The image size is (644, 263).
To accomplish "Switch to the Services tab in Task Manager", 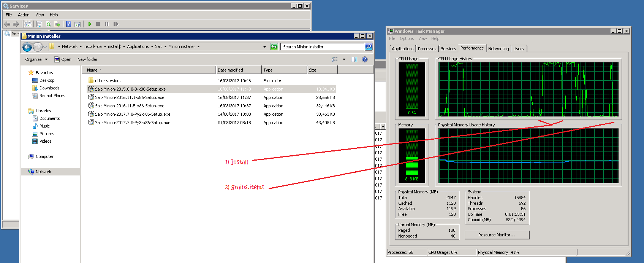I will coord(448,49).
